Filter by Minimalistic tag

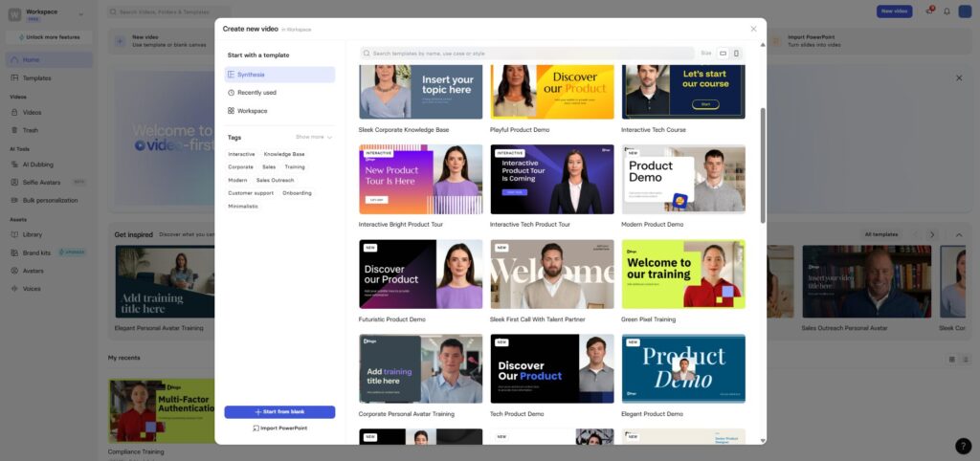coord(243,207)
